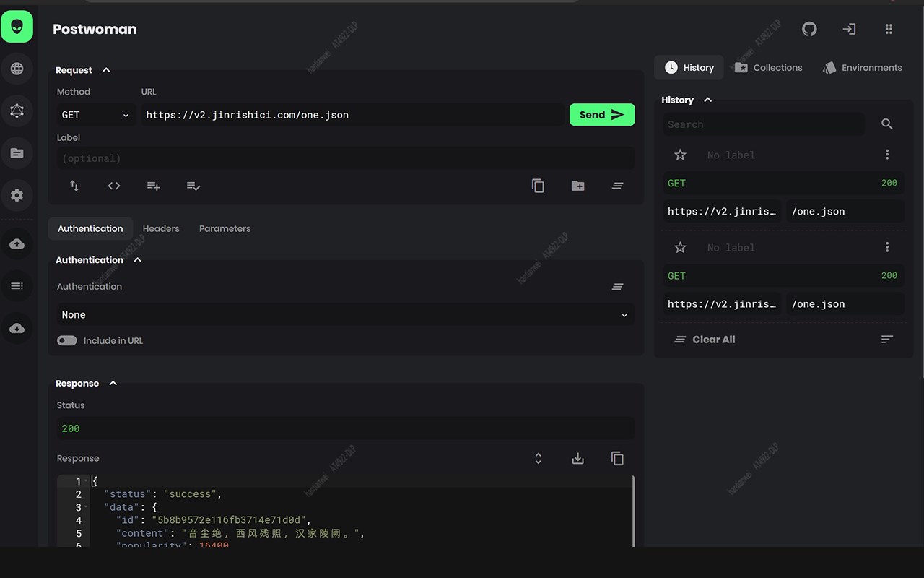
Task: Open the dots grid menu in header
Action: tap(889, 29)
